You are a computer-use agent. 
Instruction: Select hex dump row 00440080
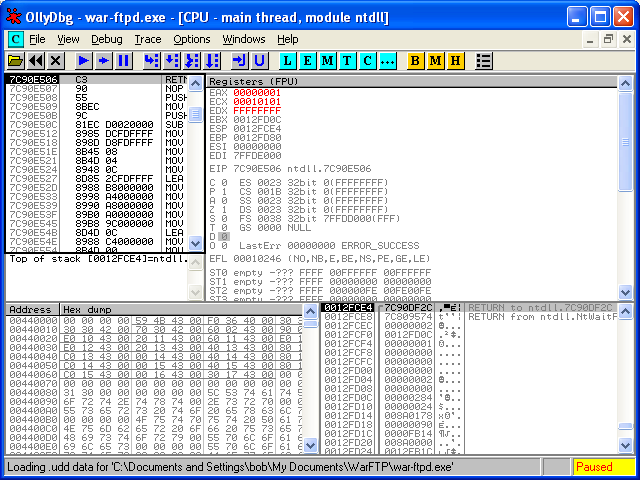(155, 393)
